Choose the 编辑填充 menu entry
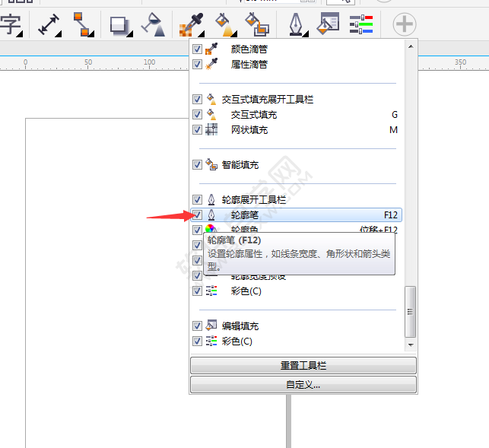 [296, 326]
